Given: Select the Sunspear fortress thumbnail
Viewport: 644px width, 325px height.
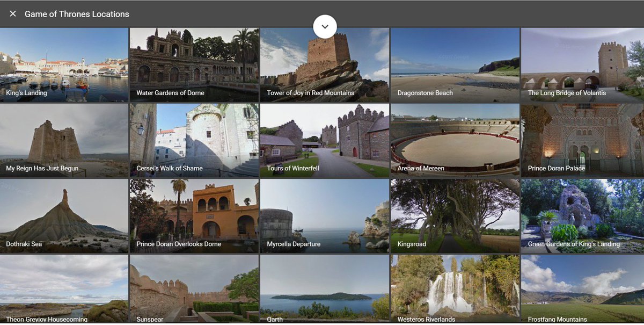Looking at the screenshot, I should tap(194, 289).
